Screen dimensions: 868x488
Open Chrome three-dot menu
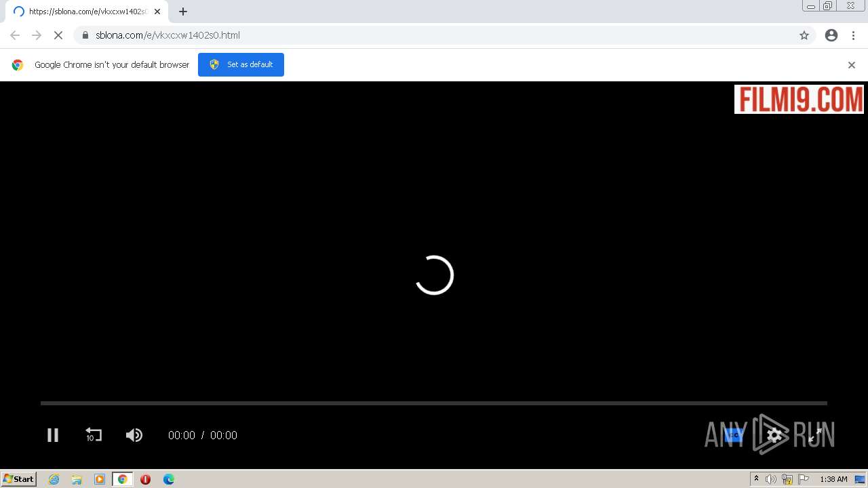pyautogui.click(x=853, y=35)
